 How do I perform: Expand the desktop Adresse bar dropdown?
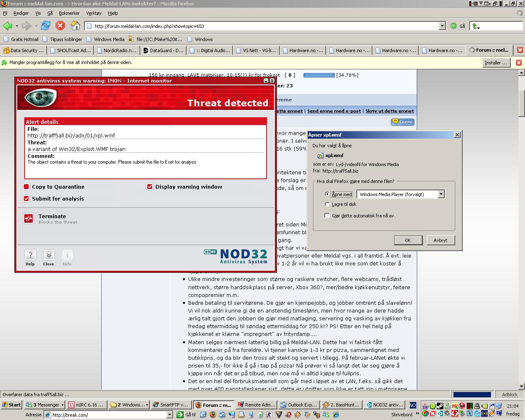pyautogui.click(x=169, y=415)
